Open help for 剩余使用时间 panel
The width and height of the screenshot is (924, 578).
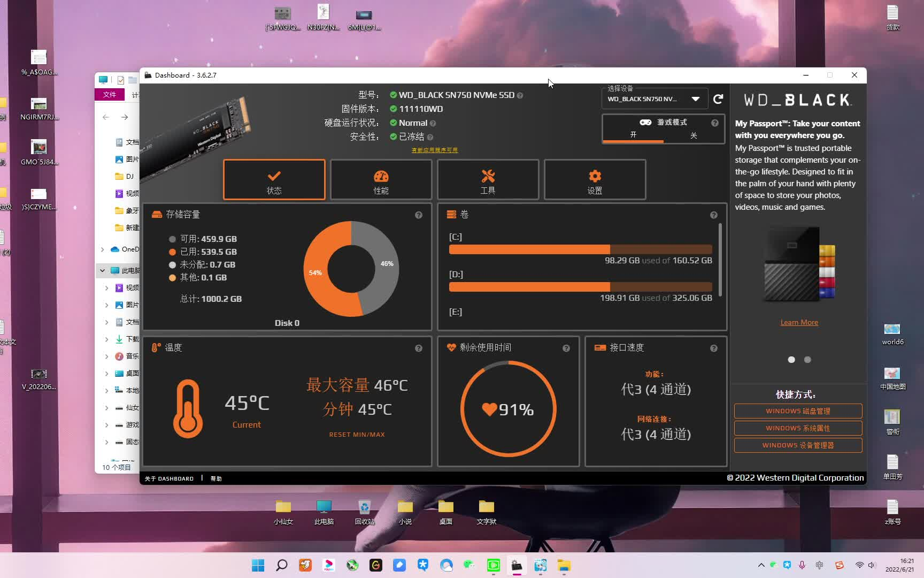click(566, 348)
